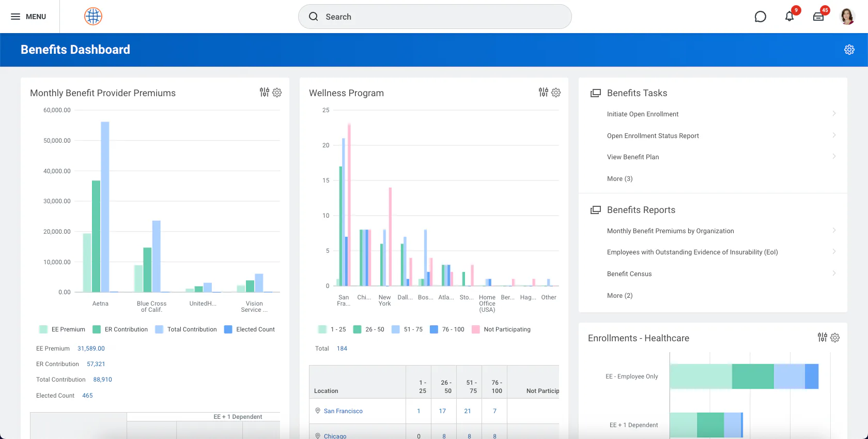Open gear settings for Wellness Program chart

556,93
